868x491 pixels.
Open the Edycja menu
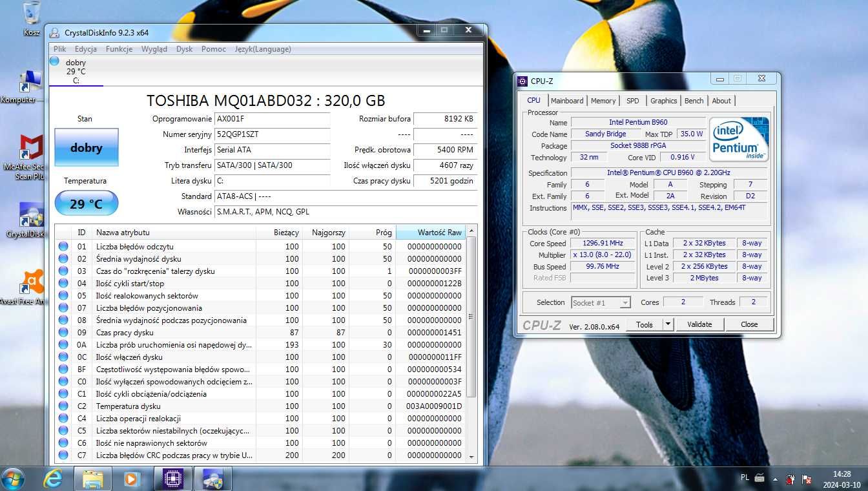86,49
